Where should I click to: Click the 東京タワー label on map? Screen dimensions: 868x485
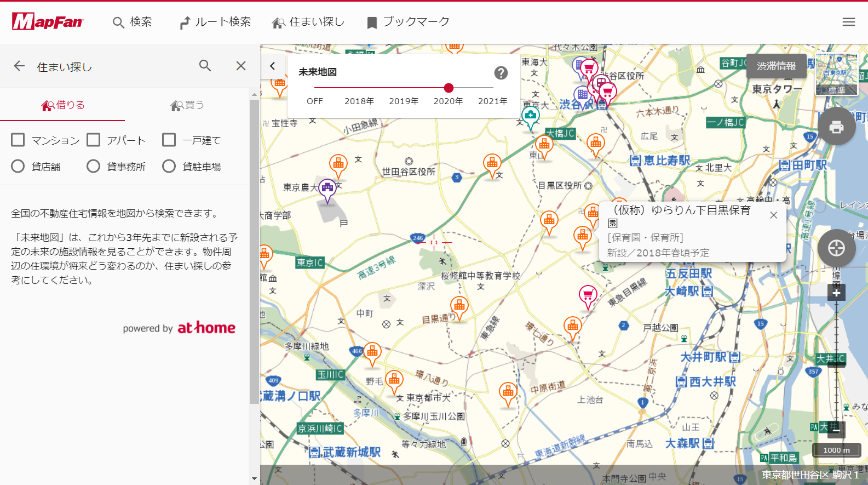pyautogui.click(x=777, y=89)
